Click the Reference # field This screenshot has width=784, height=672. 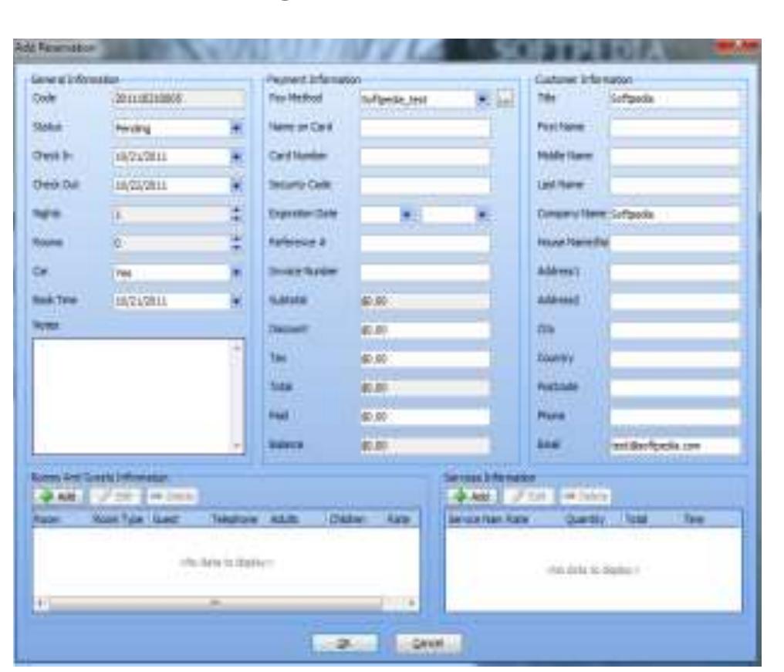point(425,244)
